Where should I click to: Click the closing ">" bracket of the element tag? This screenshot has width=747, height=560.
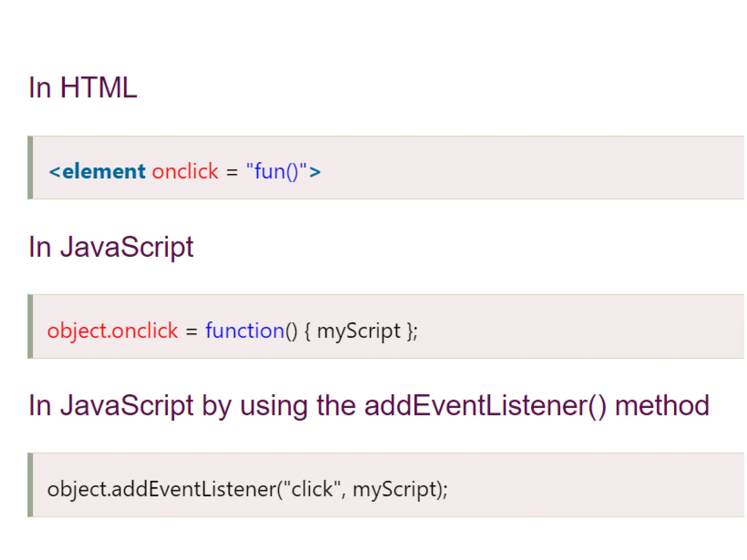point(315,172)
